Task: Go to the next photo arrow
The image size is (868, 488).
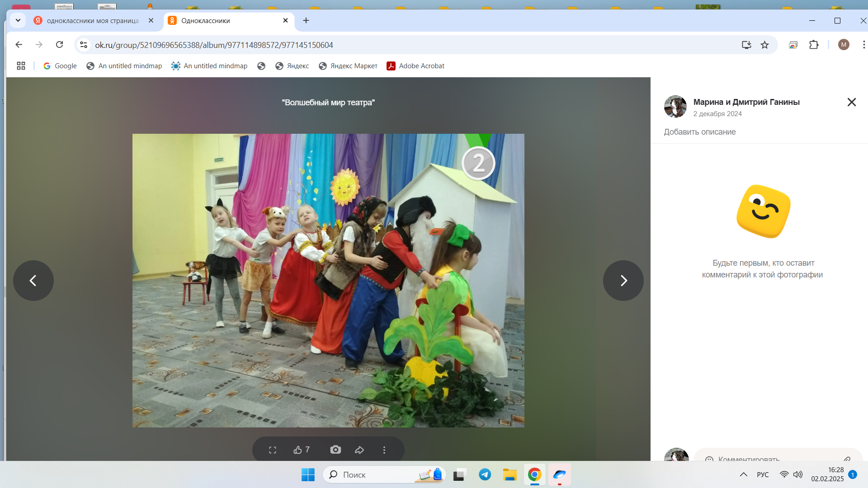Action: coord(623,281)
